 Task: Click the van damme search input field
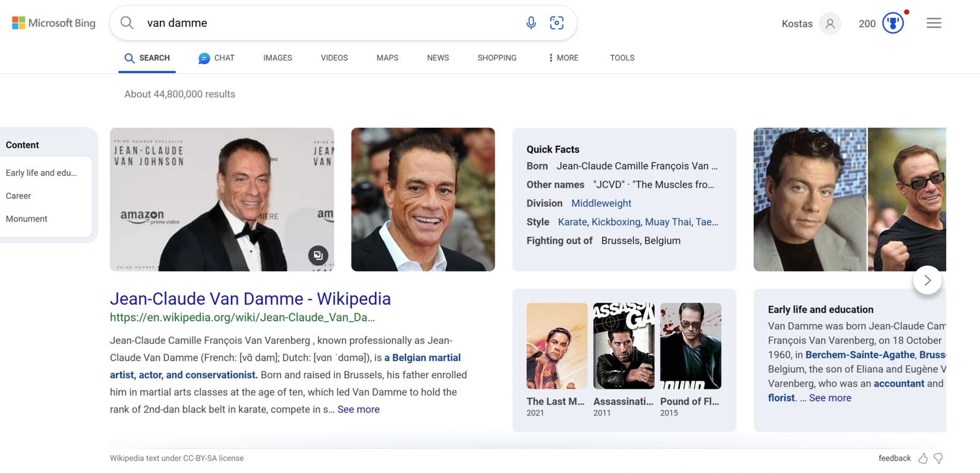pyautogui.click(x=331, y=23)
